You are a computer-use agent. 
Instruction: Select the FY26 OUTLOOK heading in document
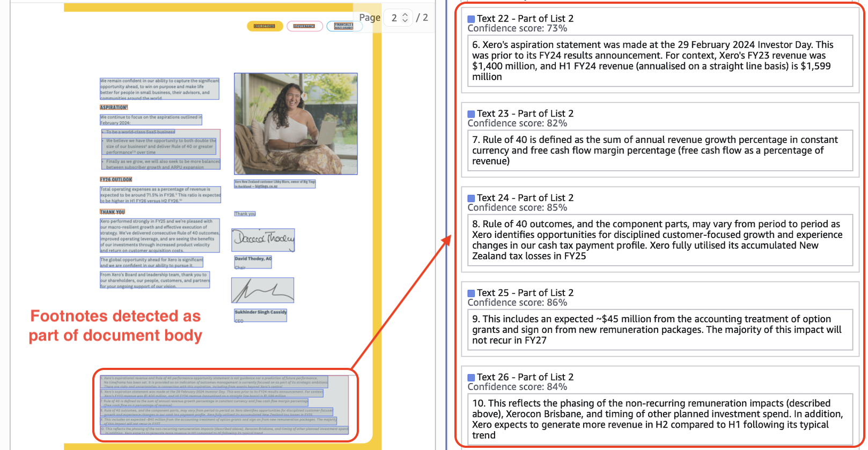(116, 179)
